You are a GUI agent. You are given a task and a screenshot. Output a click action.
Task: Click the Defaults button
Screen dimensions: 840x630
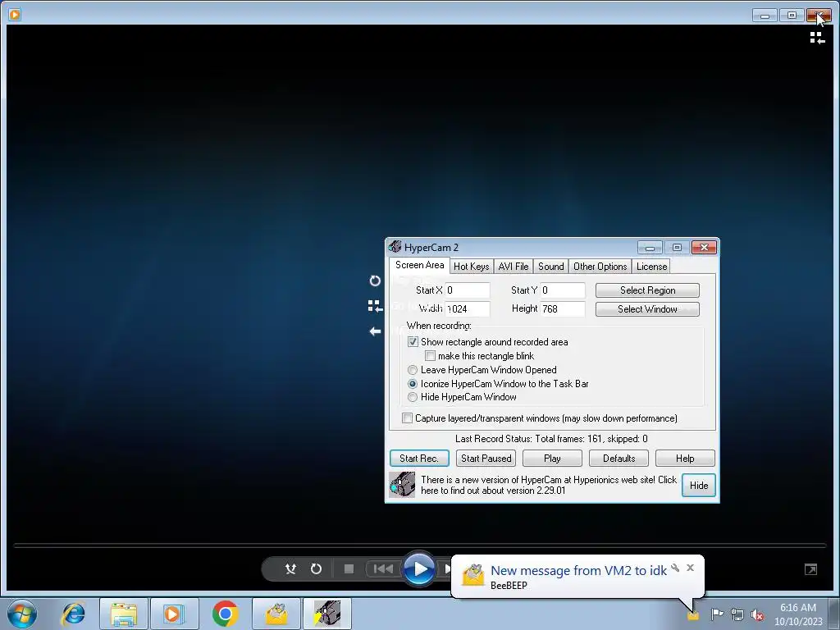click(x=619, y=459)
